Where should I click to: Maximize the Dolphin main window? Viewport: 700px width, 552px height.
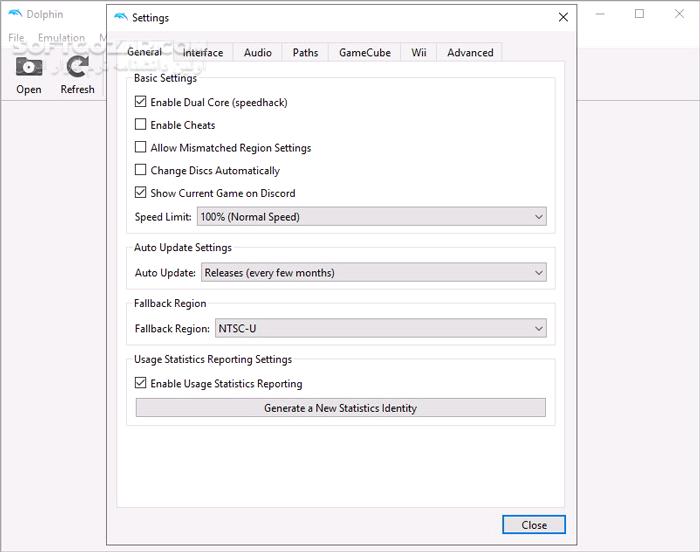[639, 14]
